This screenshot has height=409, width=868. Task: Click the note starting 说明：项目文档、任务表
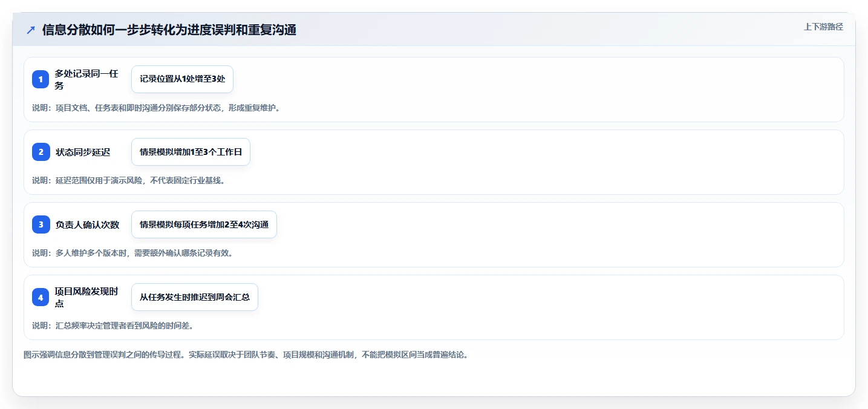point(155,108)
